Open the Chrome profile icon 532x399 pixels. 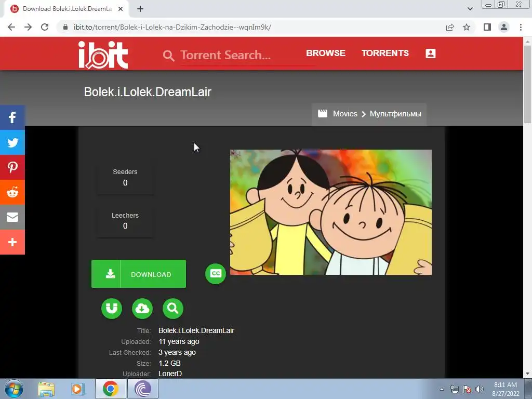click(x=504, y=27)
